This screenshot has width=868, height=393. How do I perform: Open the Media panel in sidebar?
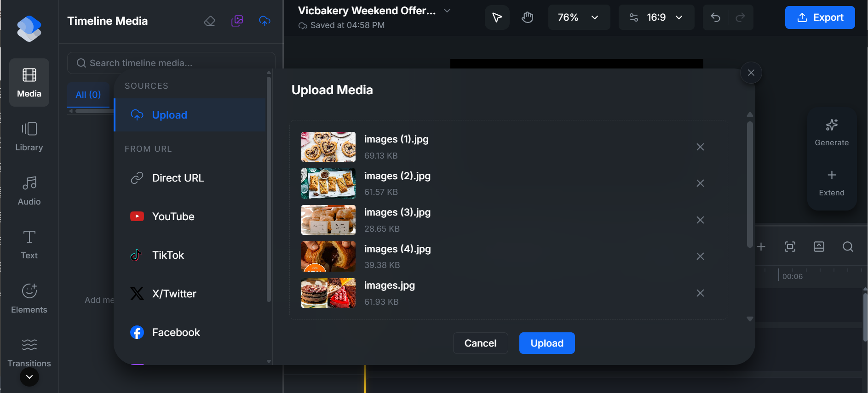click(29, 83)
